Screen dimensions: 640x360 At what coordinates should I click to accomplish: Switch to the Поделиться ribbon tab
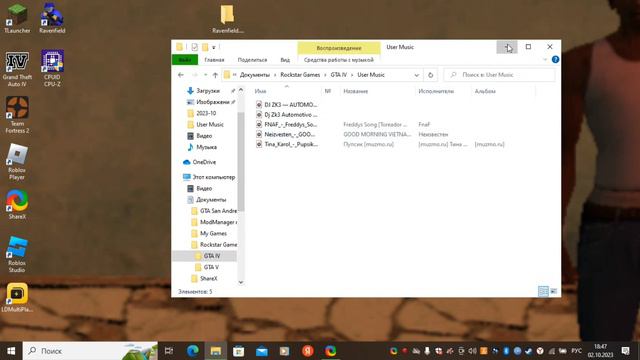[x=252, y=60]
